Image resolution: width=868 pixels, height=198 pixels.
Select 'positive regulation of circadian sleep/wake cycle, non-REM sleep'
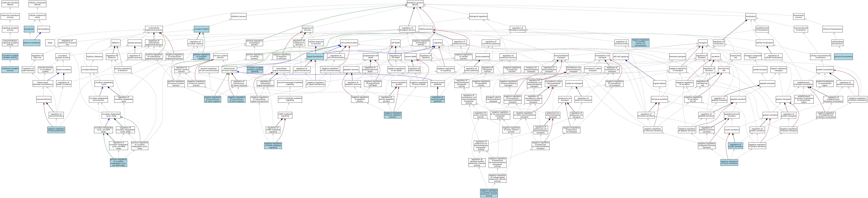[x=119, y=163]
